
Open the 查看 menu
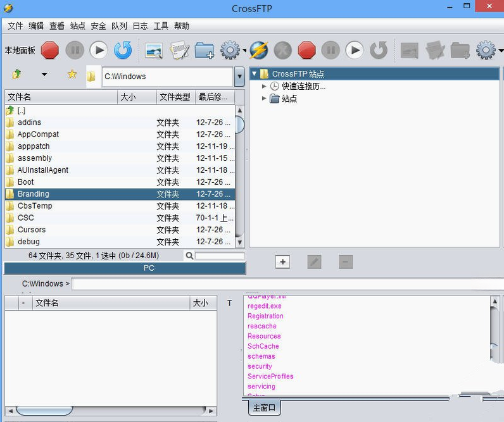pos(57,26)
